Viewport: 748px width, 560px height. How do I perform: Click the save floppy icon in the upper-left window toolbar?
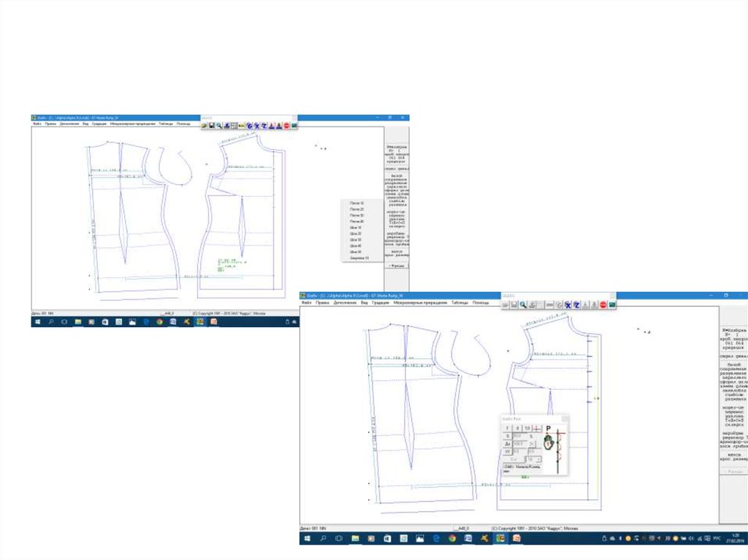coord(211,126)
